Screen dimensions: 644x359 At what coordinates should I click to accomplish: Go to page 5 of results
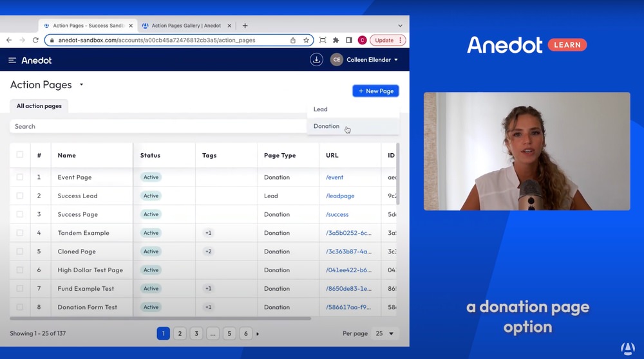pyautogui.click(x=229, y=333)
